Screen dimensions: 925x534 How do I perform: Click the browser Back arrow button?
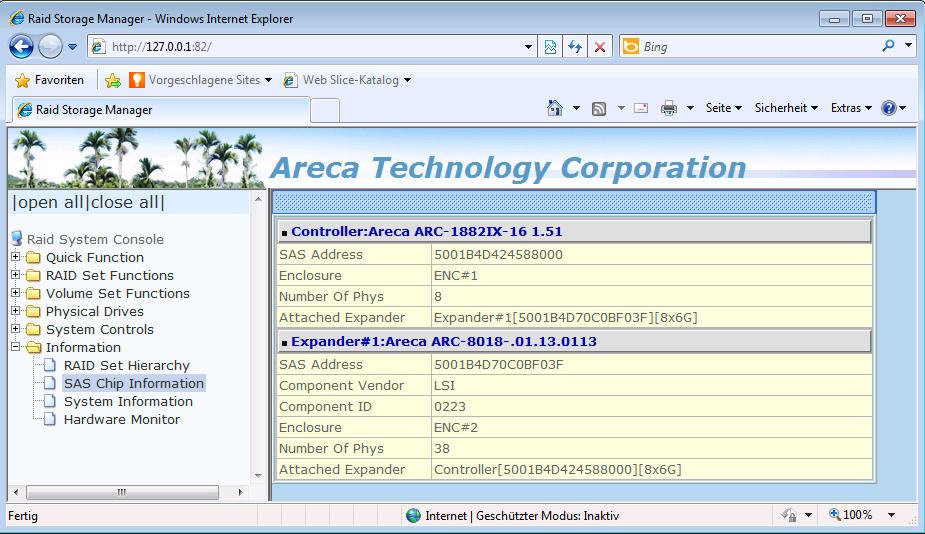coord(21,47)
